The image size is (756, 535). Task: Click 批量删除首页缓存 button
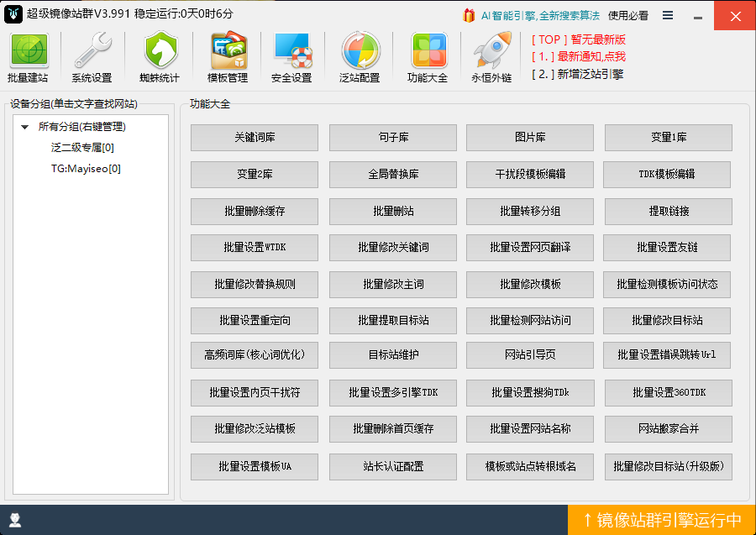[x=393, y=429]
